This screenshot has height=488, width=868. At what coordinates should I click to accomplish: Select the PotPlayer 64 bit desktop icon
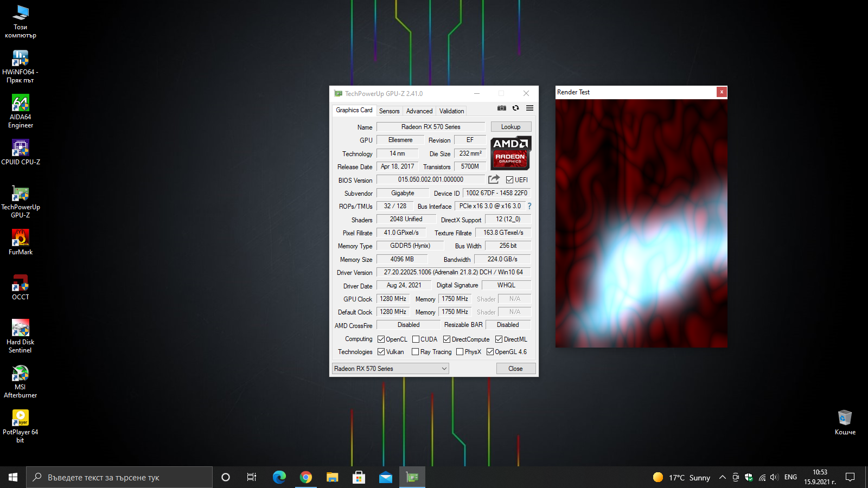click(x=21, y=427)
